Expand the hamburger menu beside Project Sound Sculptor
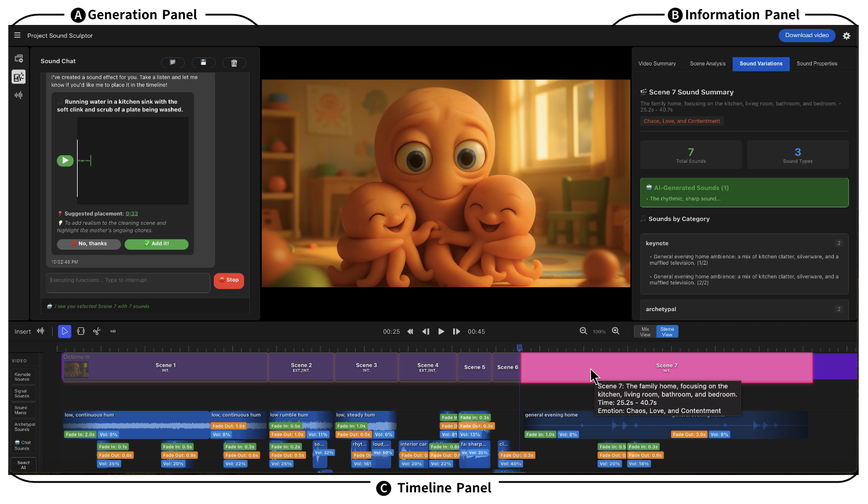 17,35
